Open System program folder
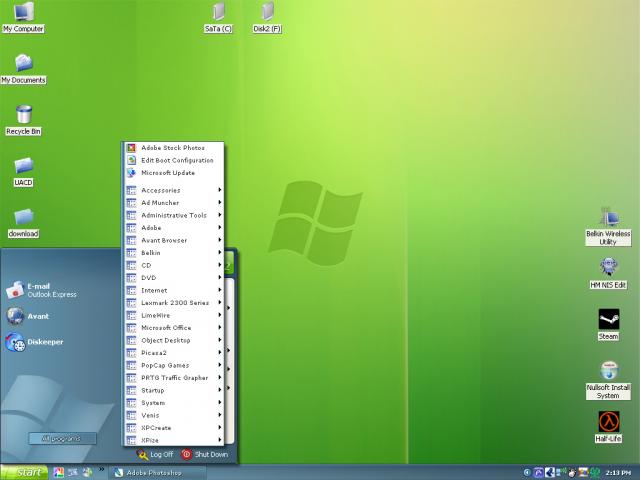The height and width of the screenshot is (480, 640). click(x=173, y=403)
